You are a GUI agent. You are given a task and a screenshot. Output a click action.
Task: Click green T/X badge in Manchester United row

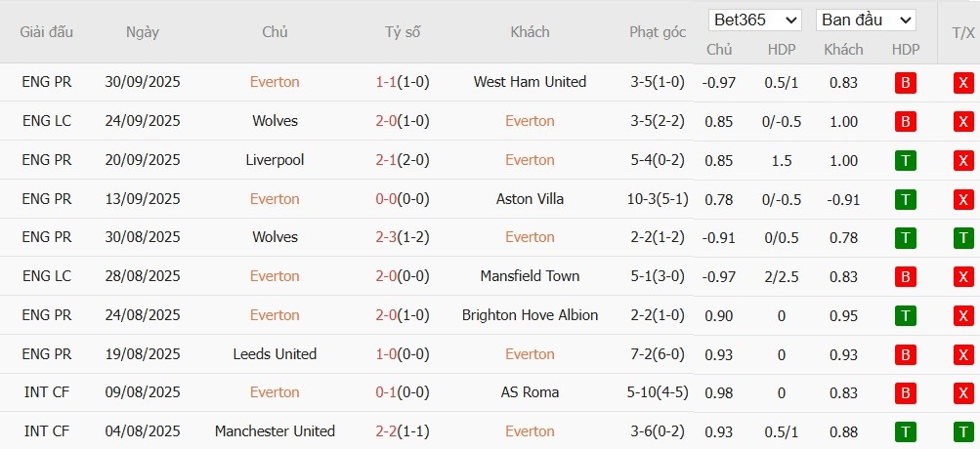click(963, 431)
